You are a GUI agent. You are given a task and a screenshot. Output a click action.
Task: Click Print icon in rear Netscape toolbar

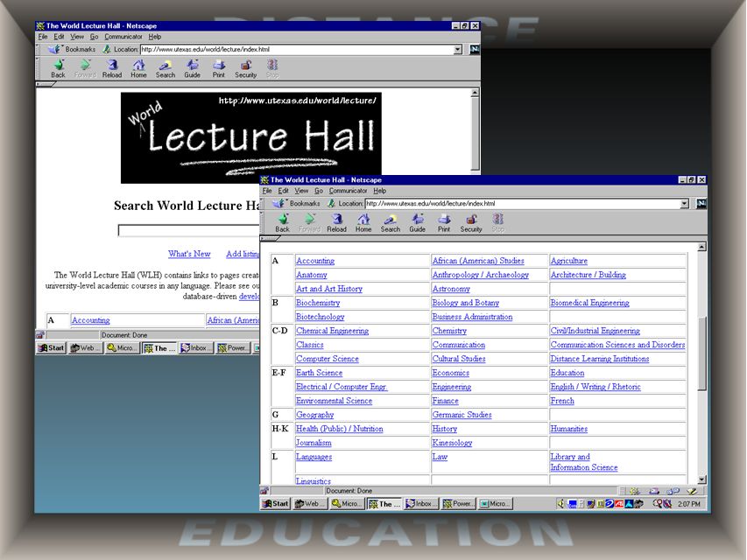(219, 68)
